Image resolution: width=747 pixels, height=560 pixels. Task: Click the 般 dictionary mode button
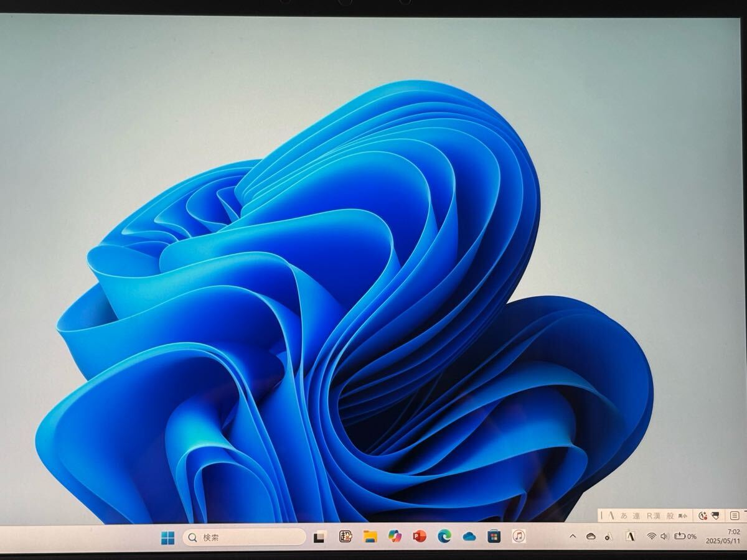click(x=670, y=516)
